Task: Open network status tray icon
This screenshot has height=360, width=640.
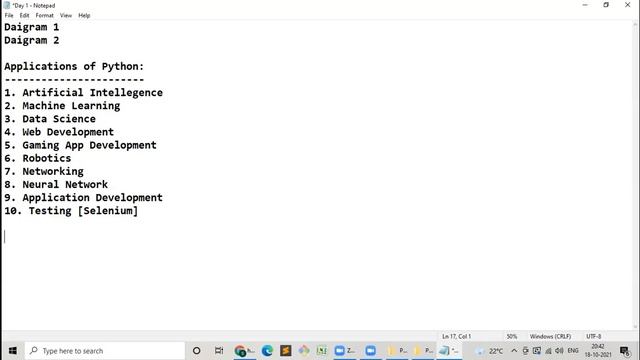Action: tap(548, 351)
